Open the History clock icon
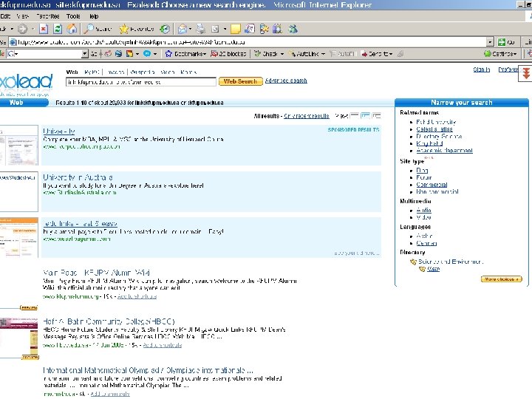The height and width of the screenshot is (399, 532). click(165, 29)
